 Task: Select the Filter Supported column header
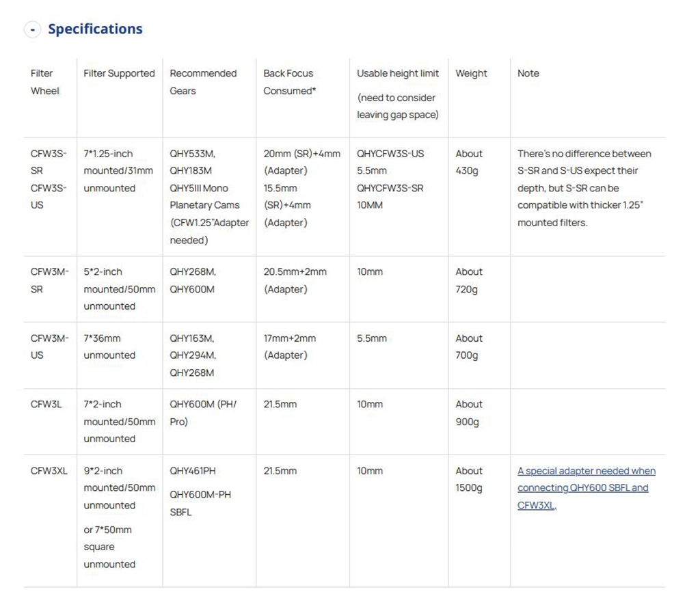click(x=119, y=73)
